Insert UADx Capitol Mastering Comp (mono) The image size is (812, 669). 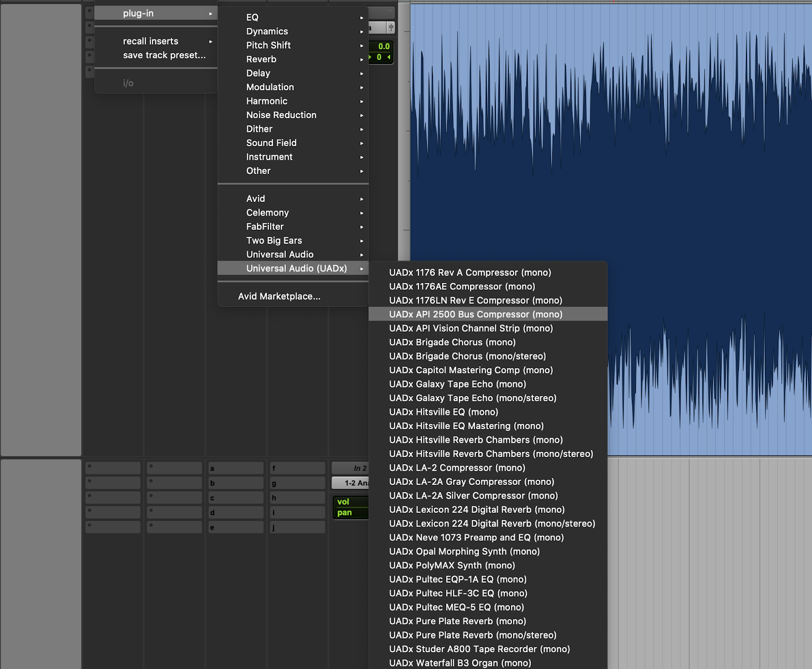(x=488, y=370)
